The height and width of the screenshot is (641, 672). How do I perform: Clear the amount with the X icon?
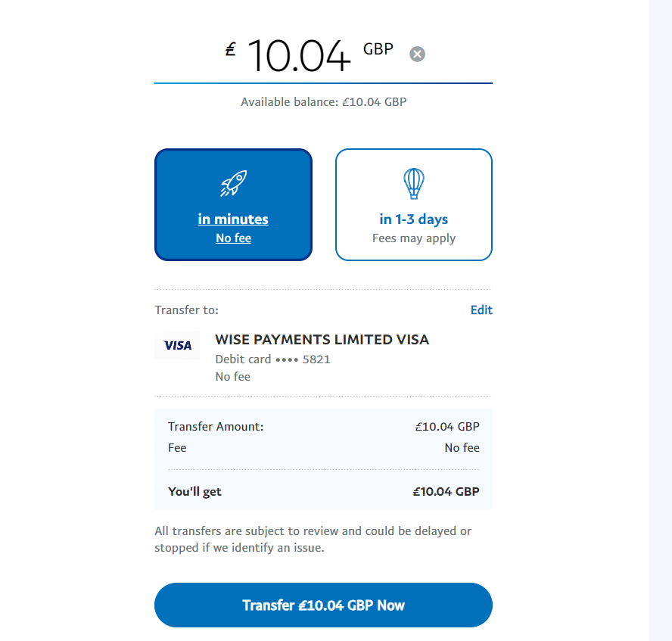pos(417,54)
